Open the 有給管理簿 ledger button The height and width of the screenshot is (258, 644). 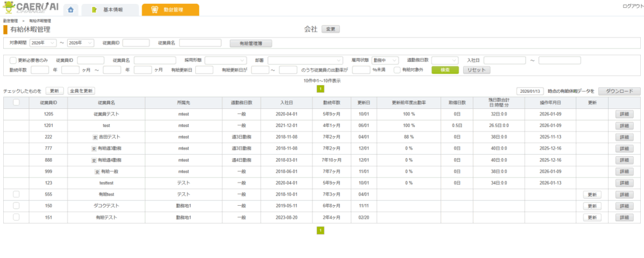point(251,43)
